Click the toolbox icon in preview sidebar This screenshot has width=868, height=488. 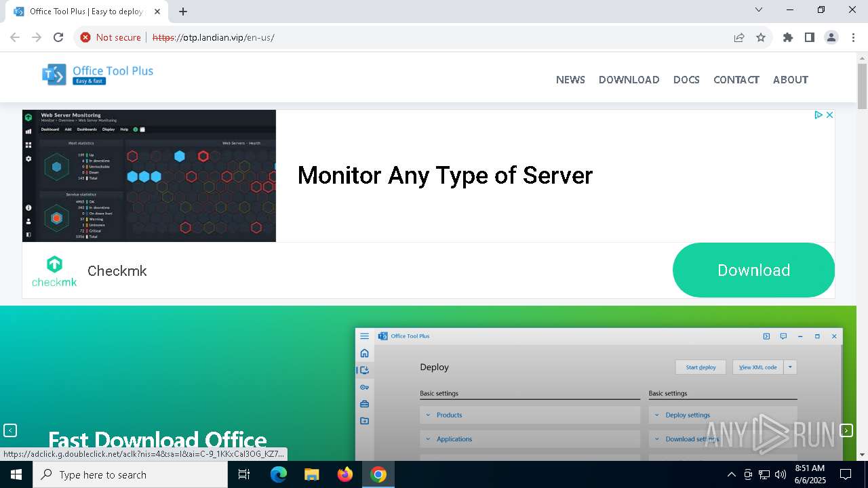point(364,404)
